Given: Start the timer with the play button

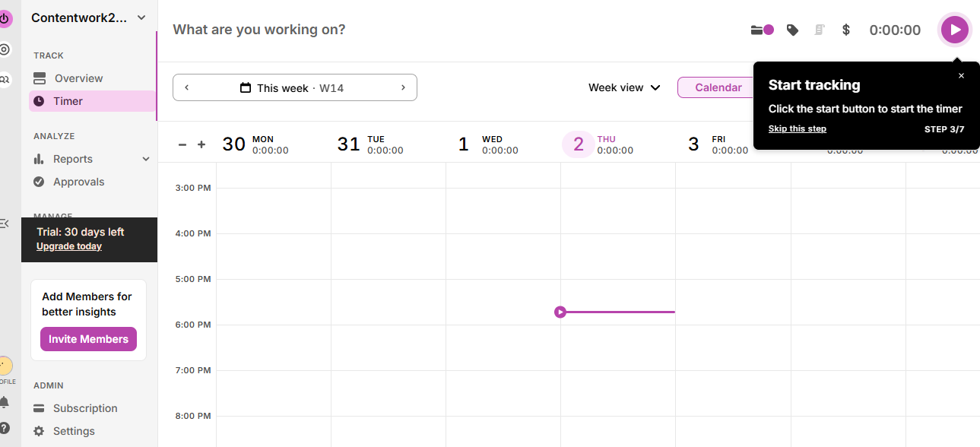Looking at the screenshot, I should pos(954,30).
